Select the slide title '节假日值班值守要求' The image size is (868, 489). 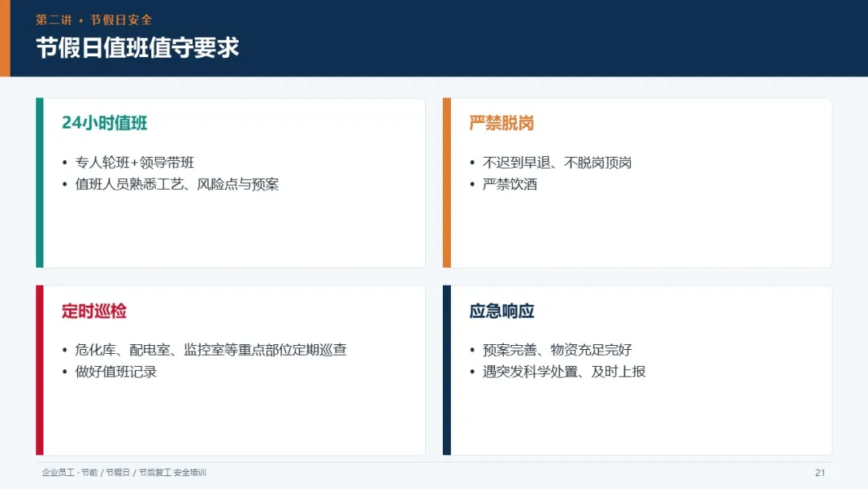137,47
